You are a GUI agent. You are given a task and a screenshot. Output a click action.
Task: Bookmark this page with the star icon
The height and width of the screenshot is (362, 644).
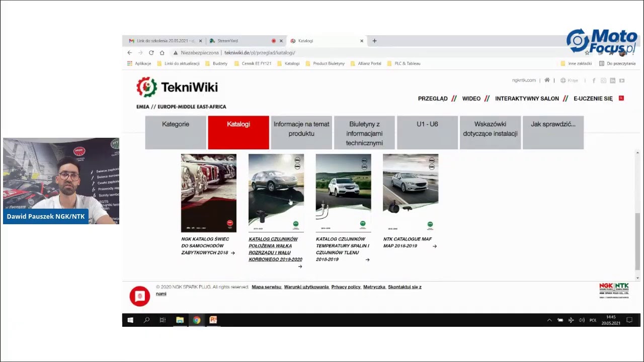pos(587,53)
